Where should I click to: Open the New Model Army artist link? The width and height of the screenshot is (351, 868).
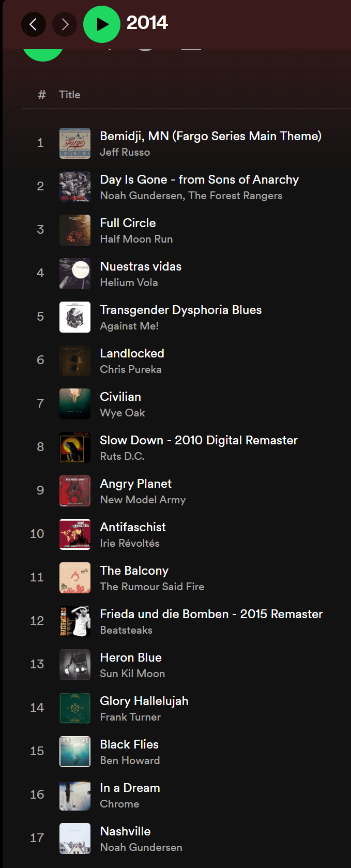click(x=143, y=500)
